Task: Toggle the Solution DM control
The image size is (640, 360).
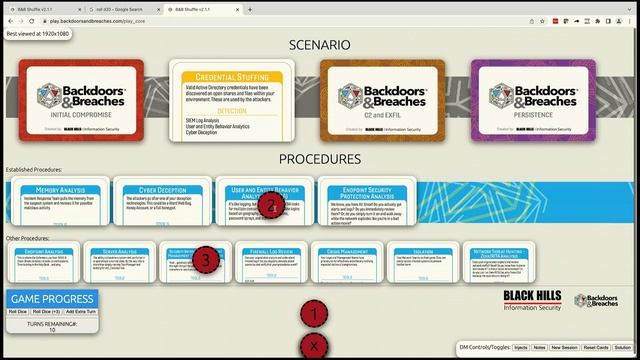Action: (622, 347)
